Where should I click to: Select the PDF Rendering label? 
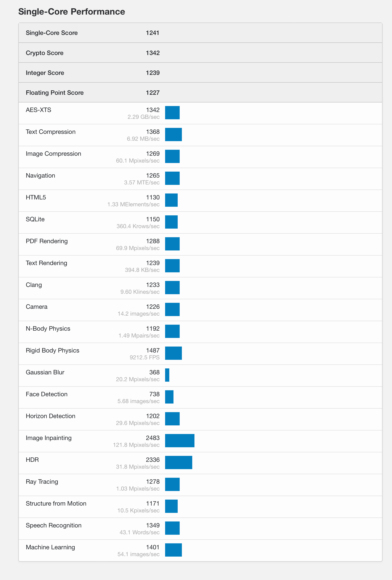point(47,241)
